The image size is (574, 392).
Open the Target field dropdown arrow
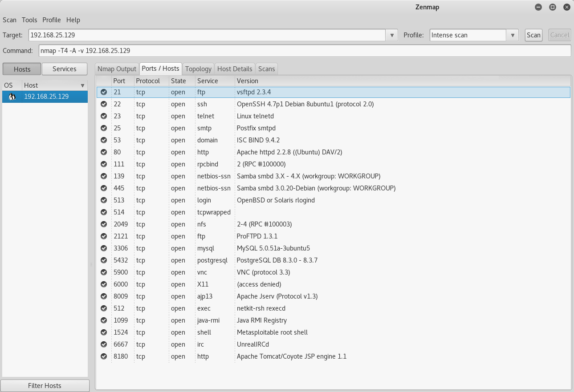(x=391, y=35)
